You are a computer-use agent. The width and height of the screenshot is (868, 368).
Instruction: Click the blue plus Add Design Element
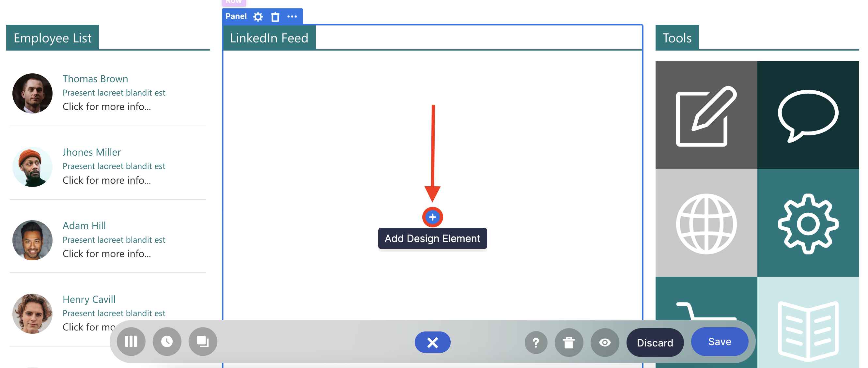432,217
